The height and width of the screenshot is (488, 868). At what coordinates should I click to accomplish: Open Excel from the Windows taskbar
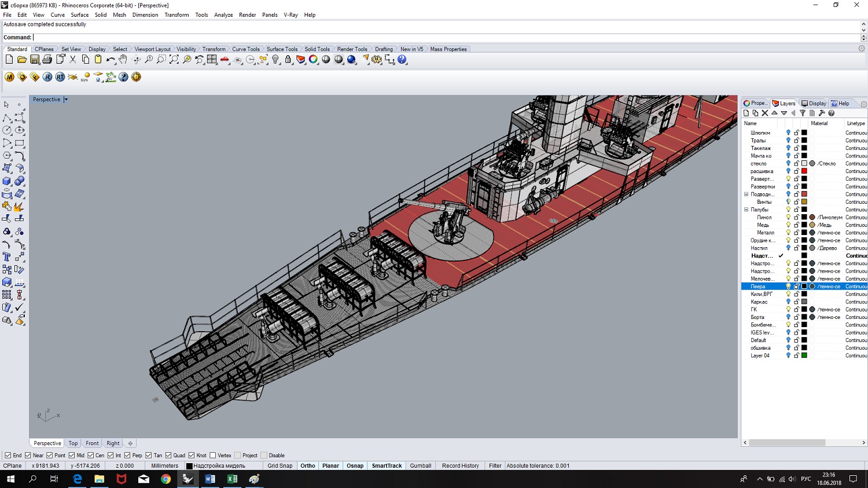232,479
